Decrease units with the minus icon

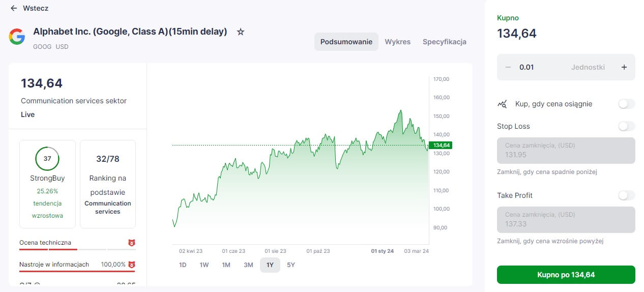click(x=508, y=67)
